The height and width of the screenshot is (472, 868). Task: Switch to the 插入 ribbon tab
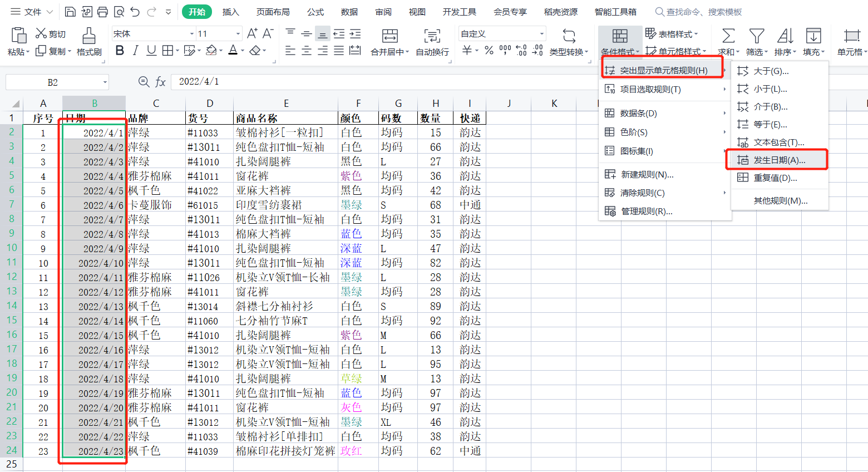click(x=230, y=12)
